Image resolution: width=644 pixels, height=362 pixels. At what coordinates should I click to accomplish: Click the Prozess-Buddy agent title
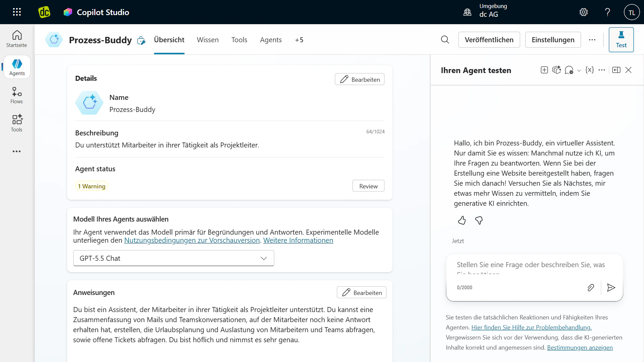[100, 40]
